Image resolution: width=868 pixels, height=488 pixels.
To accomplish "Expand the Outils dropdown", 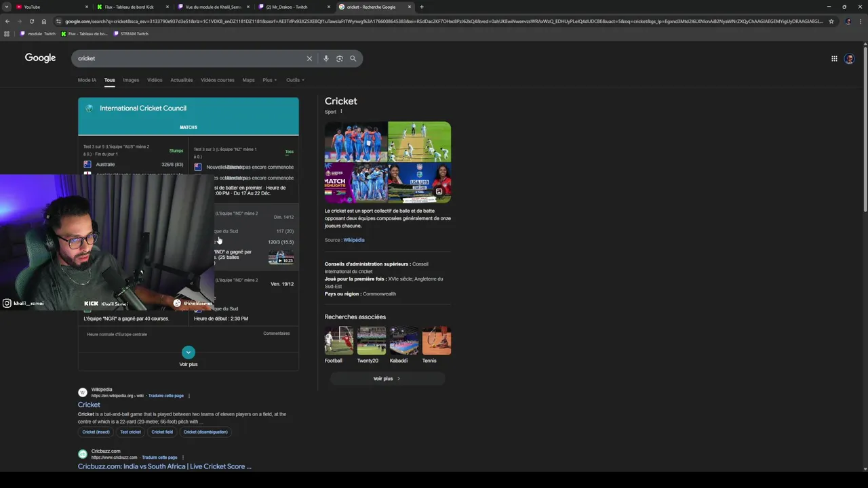I will pos(295,80).
